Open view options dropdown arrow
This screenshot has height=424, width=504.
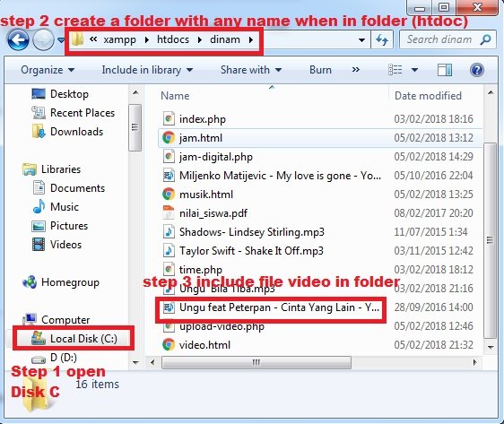tap(414, 70)
